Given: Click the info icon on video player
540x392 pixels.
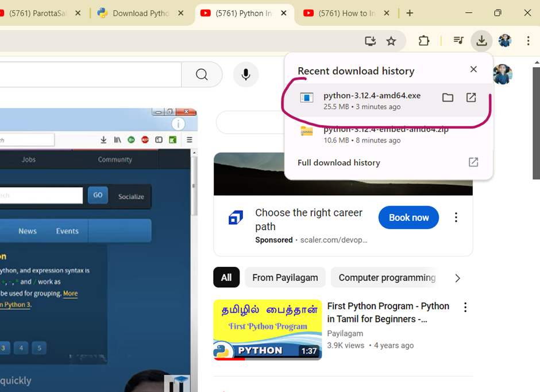Looking at the screenshot, I should 178,124.
